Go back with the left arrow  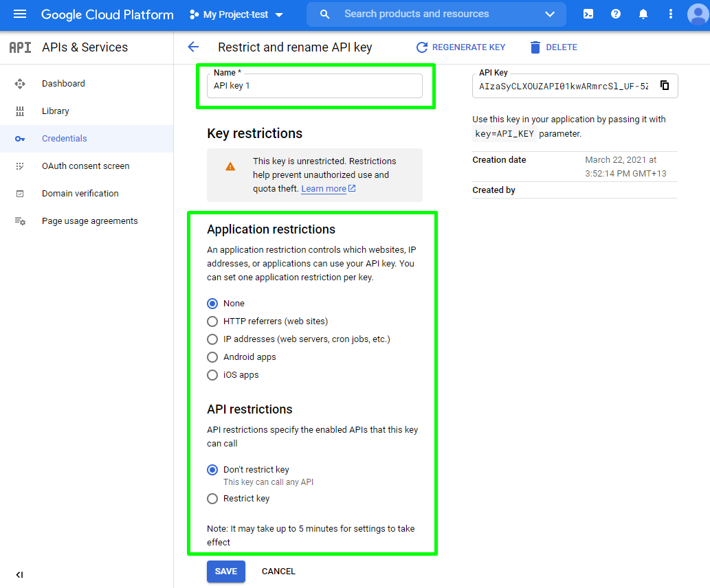(x=193, y=47)
